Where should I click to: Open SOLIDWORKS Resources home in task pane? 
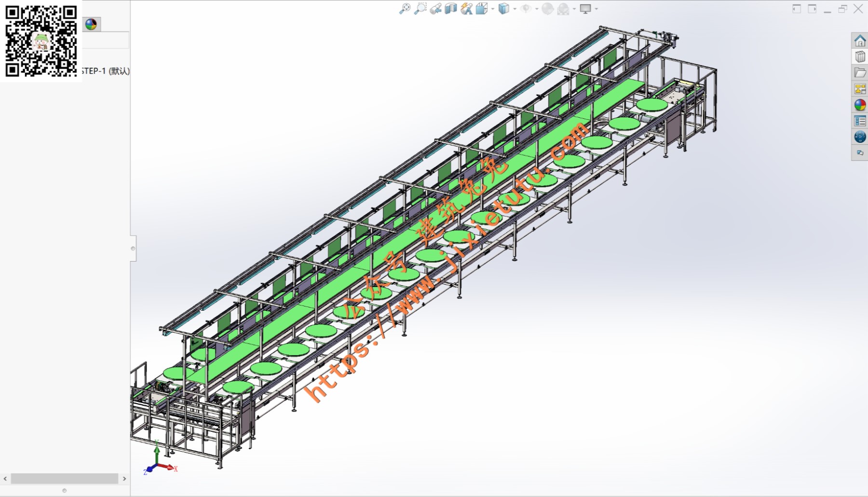(860, 41)
